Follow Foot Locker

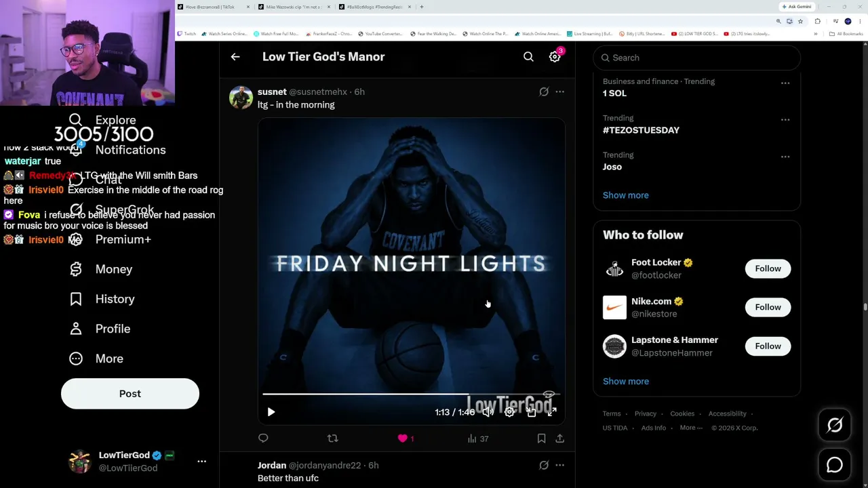(x=768, y=268)
